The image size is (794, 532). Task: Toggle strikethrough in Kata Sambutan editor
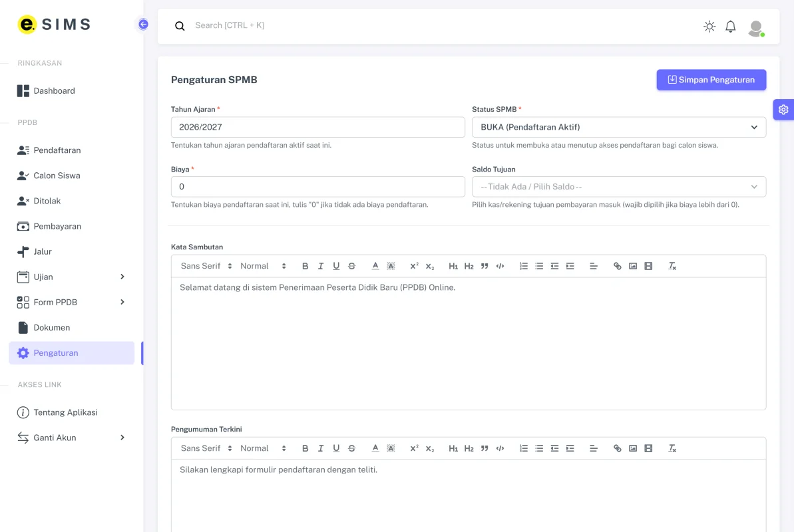point(351,266)
